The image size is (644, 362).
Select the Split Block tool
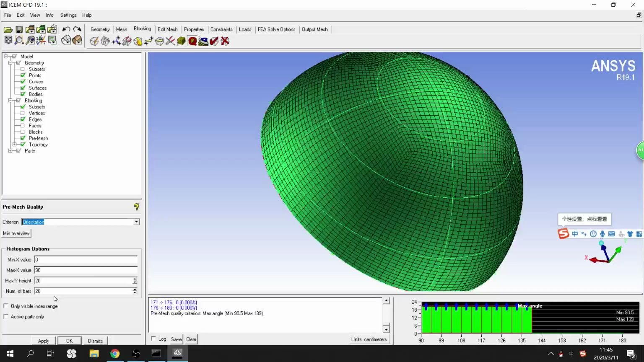pyautogui.click(x=106, y=41)
